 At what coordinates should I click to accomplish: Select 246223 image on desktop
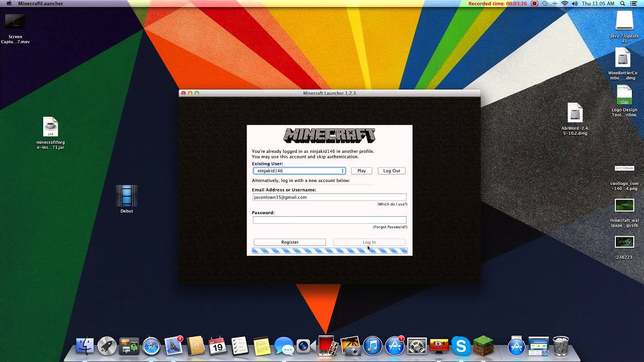pyautogui.click(x=624, y=248)
